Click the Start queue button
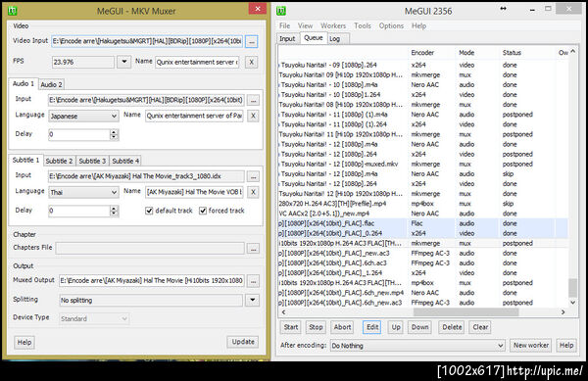Image resolution: width=588 pixels, height=381 pixels. click(x=291, y=327)
